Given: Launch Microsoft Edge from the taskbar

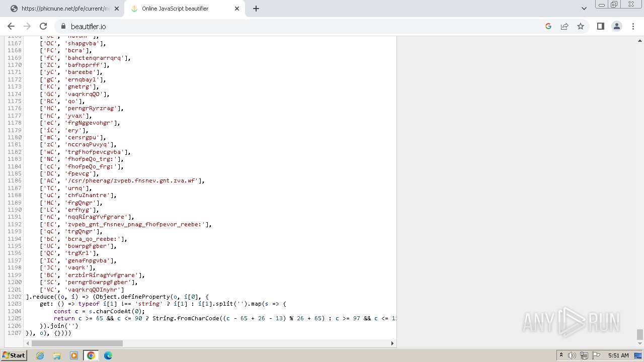Looking at the screenshot, I should pyautogui.click(x=108, y=355).
